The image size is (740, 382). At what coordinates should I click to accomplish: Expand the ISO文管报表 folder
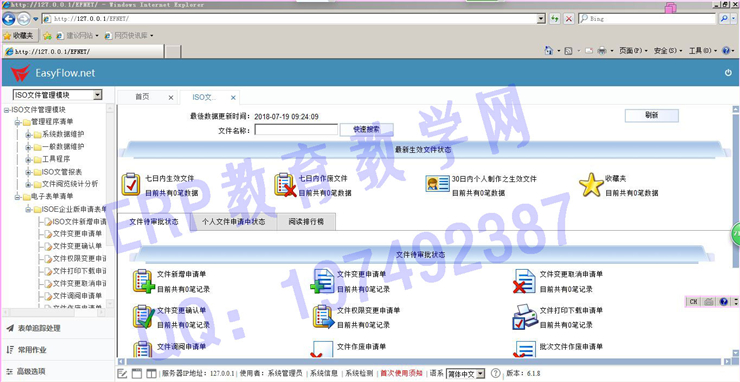click(x=28, y=172)
